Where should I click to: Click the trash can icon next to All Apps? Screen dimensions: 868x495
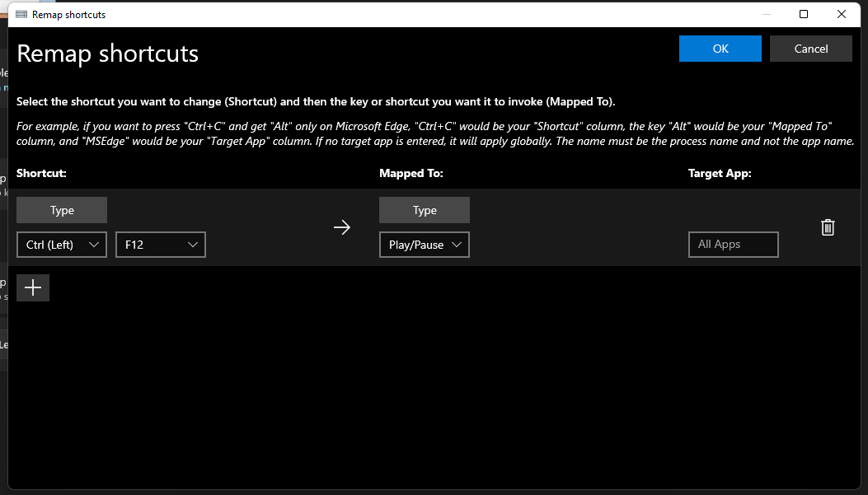coord(828,227)
